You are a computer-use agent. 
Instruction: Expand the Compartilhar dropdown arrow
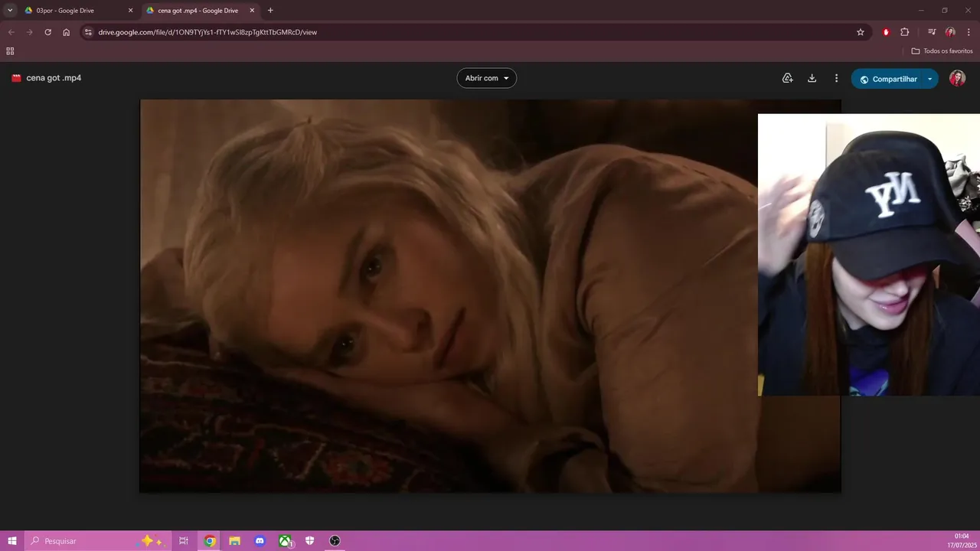pyautogui.click(x=930, y=79)
